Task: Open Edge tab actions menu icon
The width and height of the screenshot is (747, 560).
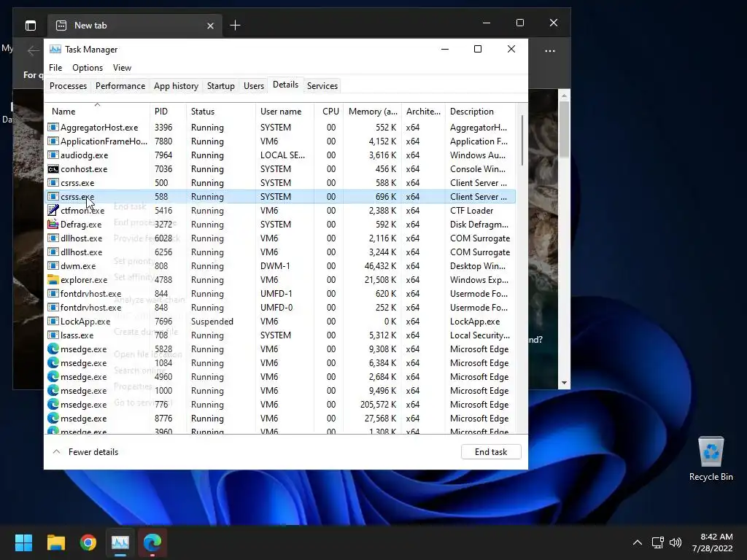Action: point(31,26)
